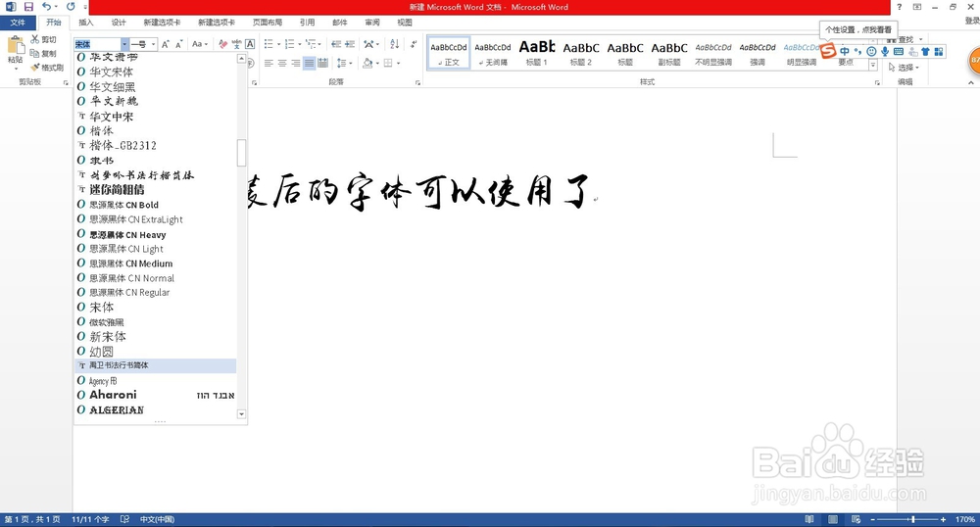
Task: Click zoom in plus button in status bar
Action: [943, 519]
